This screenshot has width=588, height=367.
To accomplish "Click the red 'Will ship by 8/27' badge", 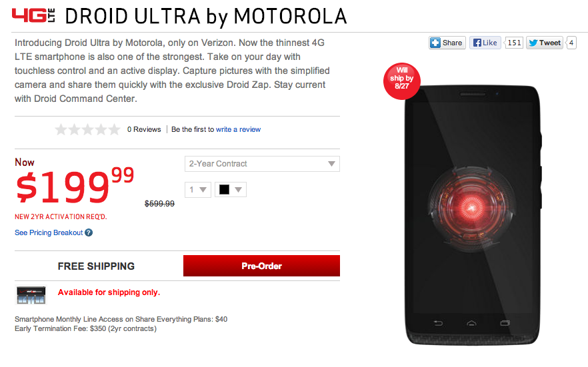I will (401, 81).
